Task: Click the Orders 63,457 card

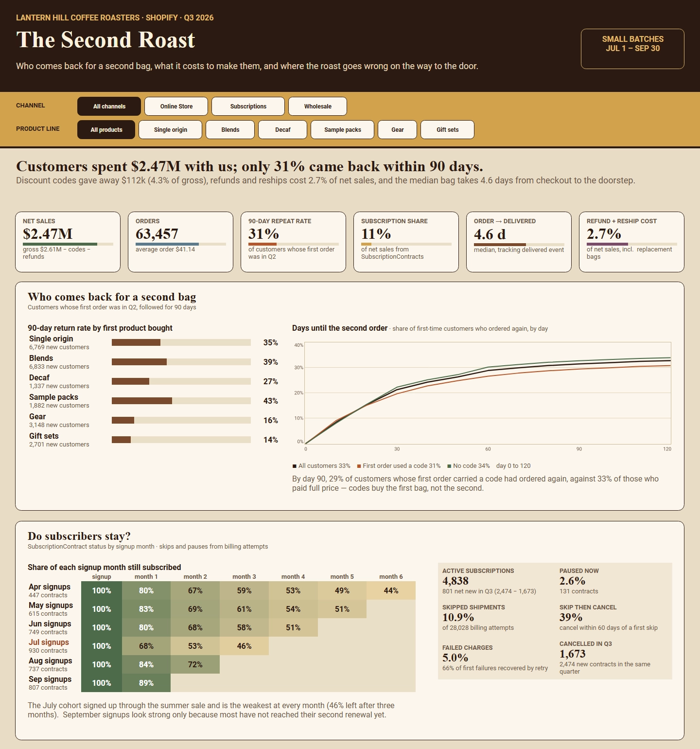Action: pyautogui.click(x=181, y=242)
